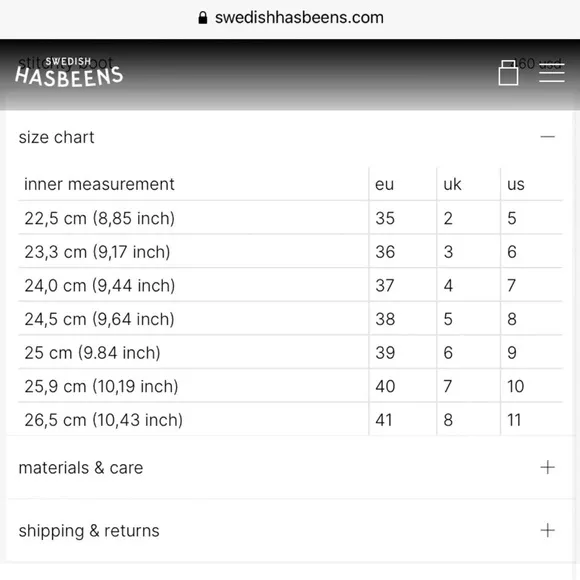Collapse the size chart section
This screenshot has height=580, width=580.
[x=547, y=137]
